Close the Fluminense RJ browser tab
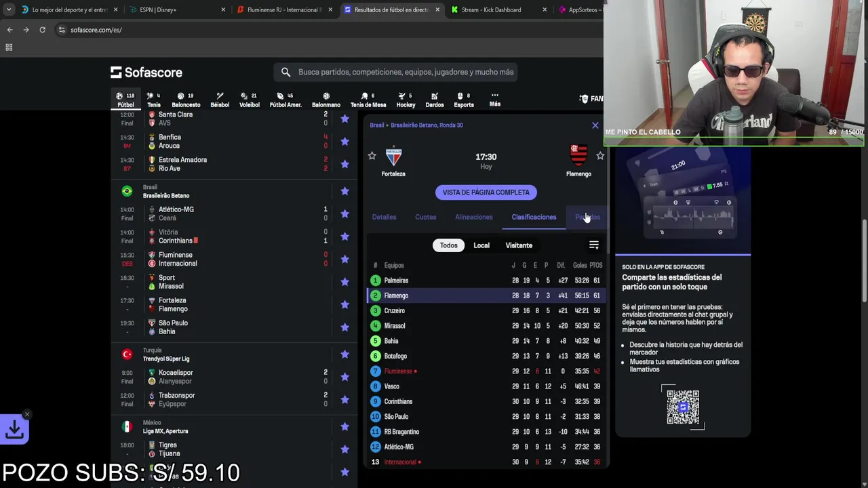Screen dimensions: 868x488 pyautogui.click(x=330, y=9)
